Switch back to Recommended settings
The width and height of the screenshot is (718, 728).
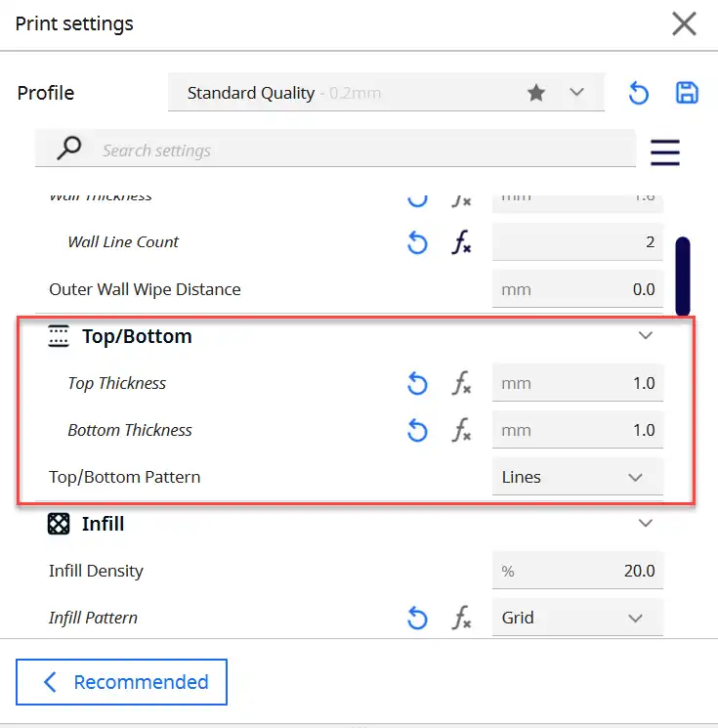click(x=121, y=682)
